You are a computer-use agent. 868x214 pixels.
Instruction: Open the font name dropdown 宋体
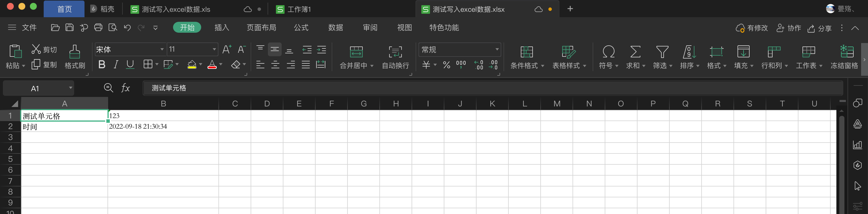point(162,49)
